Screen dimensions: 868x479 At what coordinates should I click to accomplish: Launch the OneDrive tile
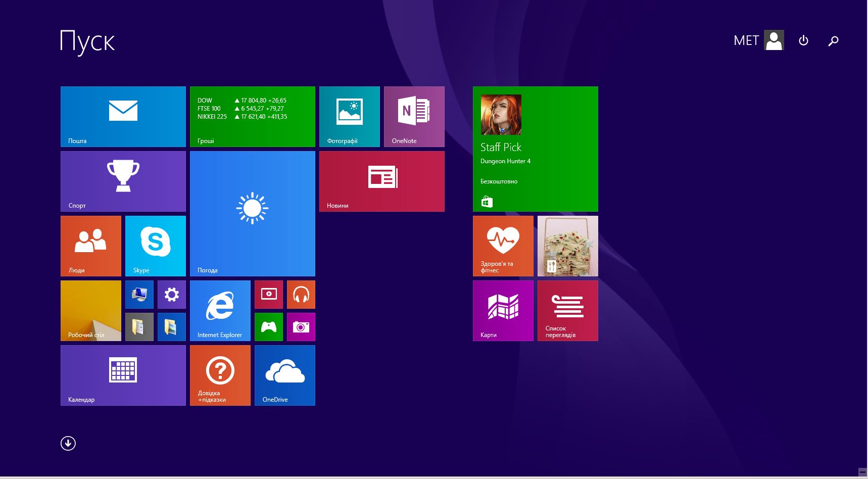[x=285, y=375]
